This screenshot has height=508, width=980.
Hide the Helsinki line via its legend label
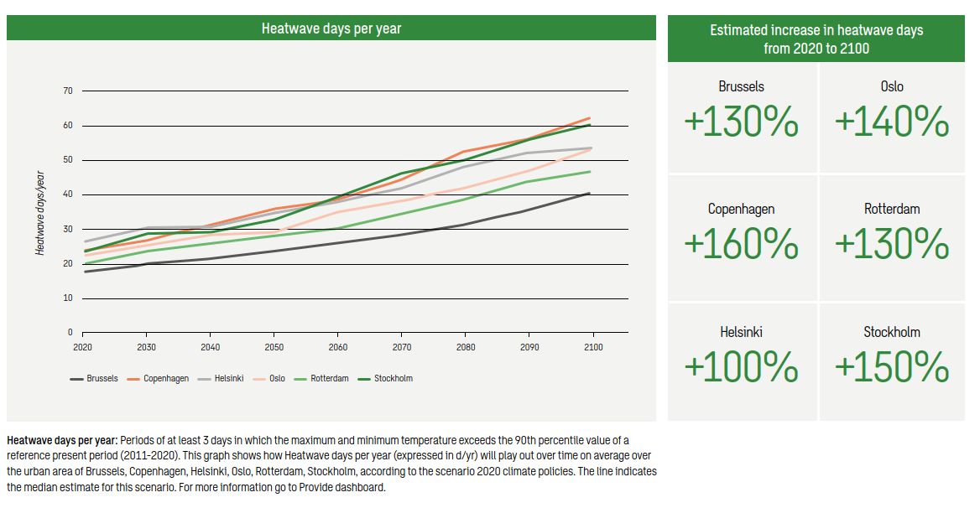[x=228, y=379]
